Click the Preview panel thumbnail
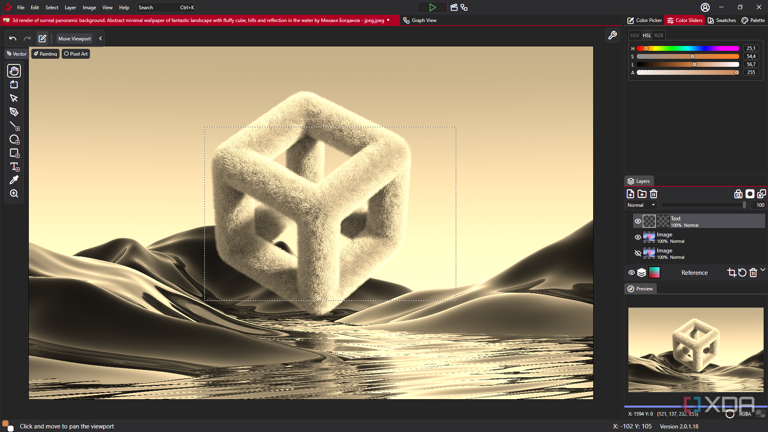 [x=696, y=350]
